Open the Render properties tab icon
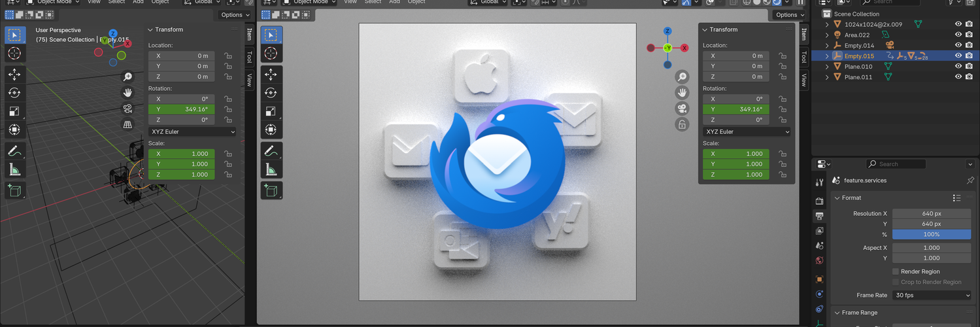 820,201
